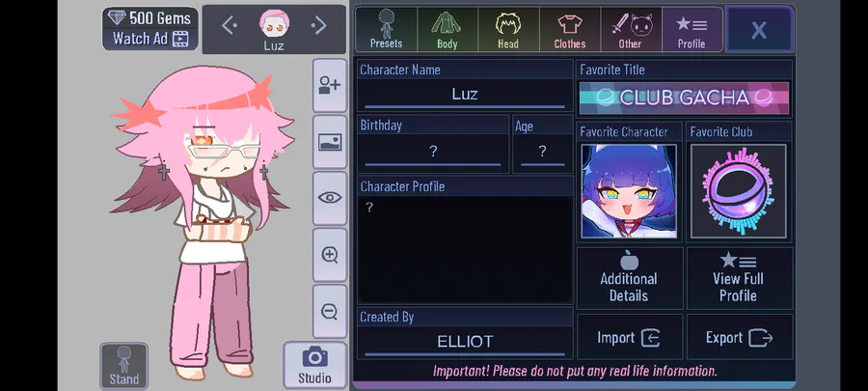Viewport: 868px width, 391px height.
Task: Switch to the next character arrow
Action: 318,25
